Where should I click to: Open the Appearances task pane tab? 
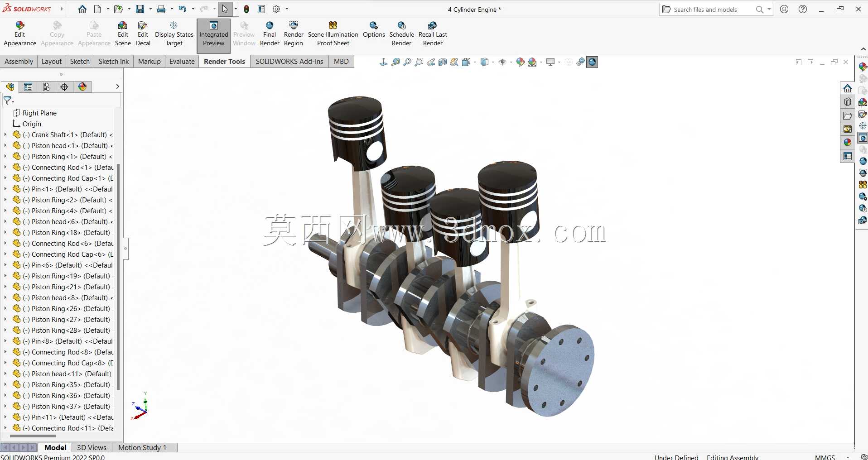pos(848,143)
